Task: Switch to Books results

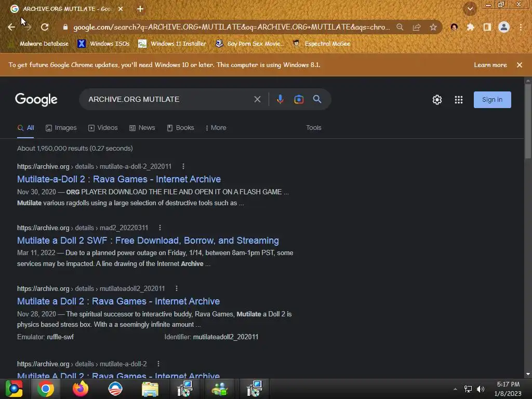Action: (x=180, y=128)
